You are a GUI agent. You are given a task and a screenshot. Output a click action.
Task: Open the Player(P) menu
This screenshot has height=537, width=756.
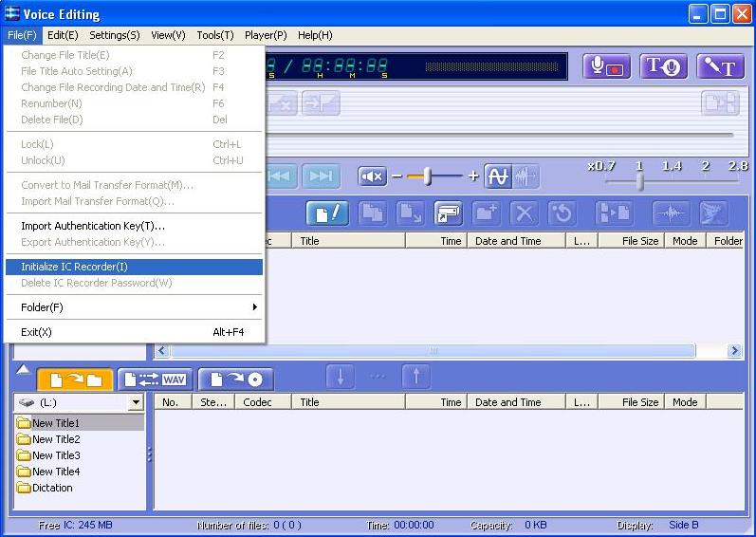coord(266,35)
